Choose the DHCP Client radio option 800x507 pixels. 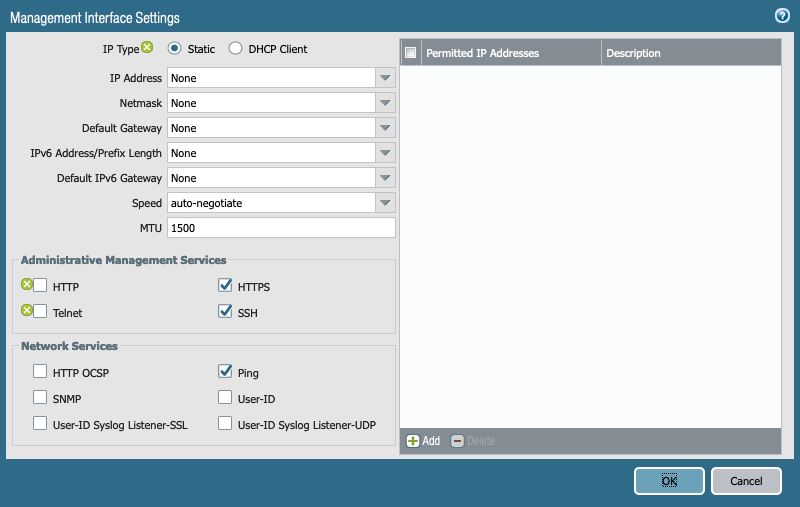click(236, 49)
